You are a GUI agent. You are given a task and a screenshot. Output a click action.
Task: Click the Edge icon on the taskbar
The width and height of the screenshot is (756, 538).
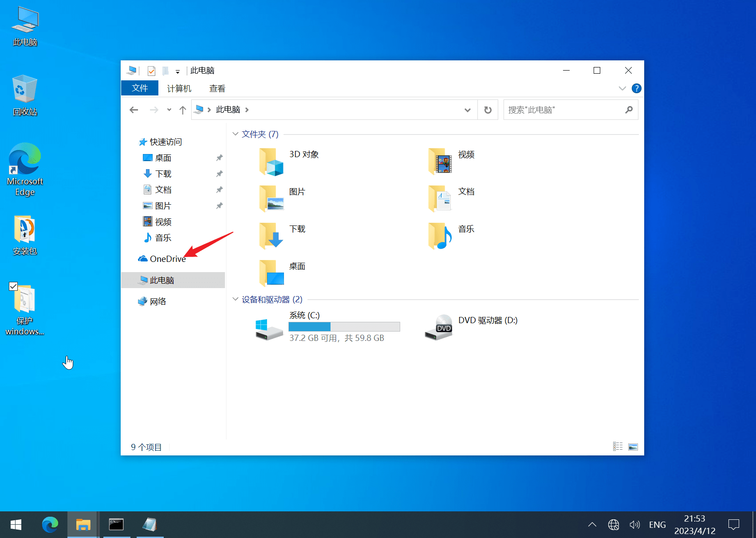pos(50,525)
